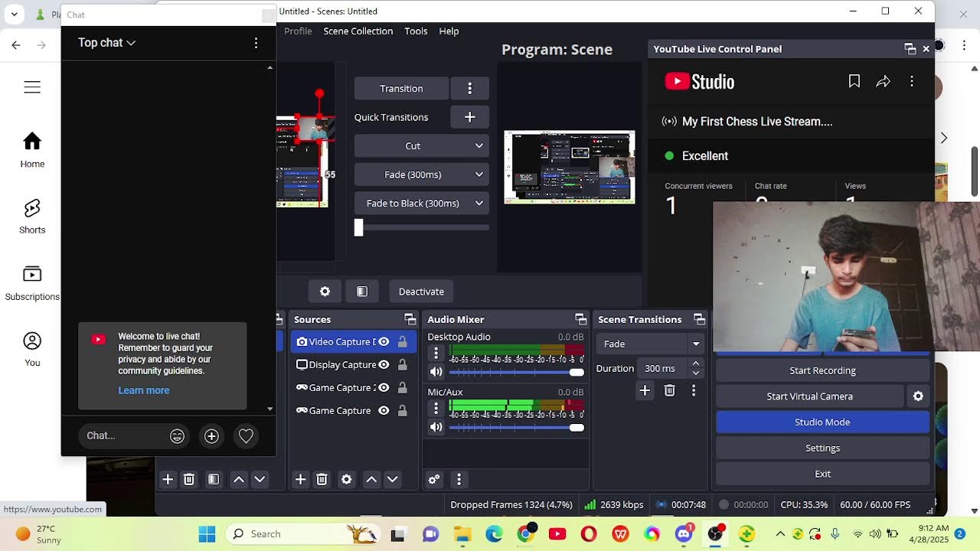Move selected source down
This screenshot has width=980, height=551.
(x=392, y=479)
